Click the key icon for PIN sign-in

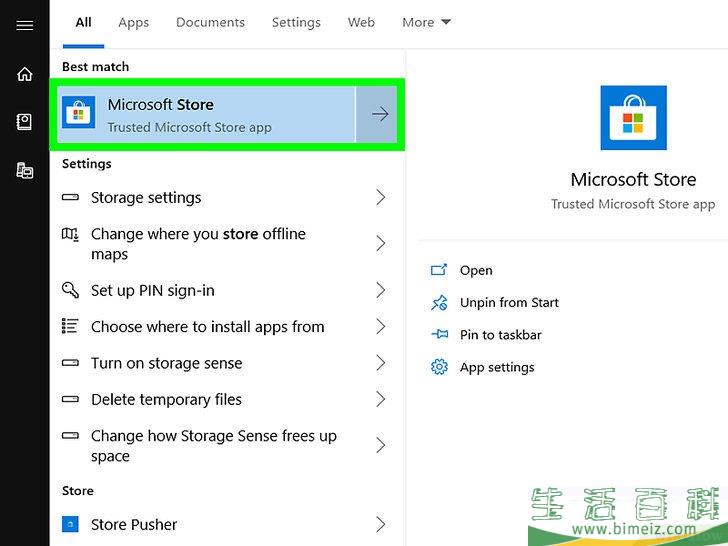coord(70,290)
